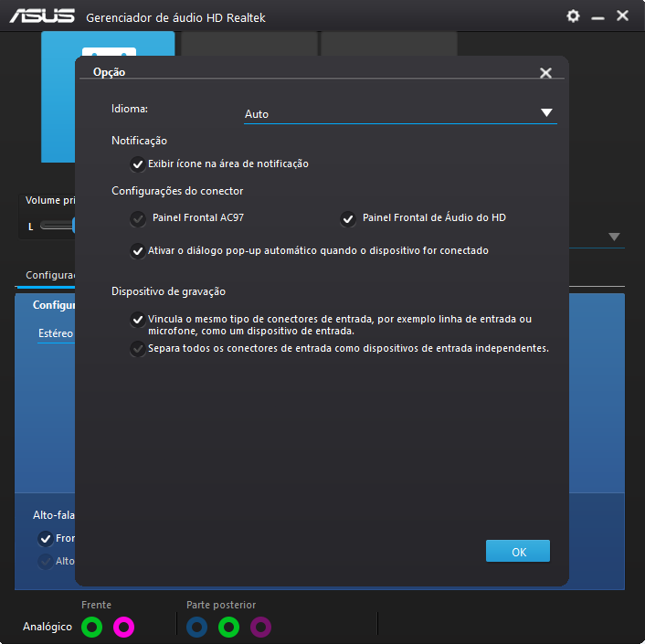The width and height of the screenshot is (645, 644).
Task: Select Painel Frontal de Áudio do HD
Action: 347,219
